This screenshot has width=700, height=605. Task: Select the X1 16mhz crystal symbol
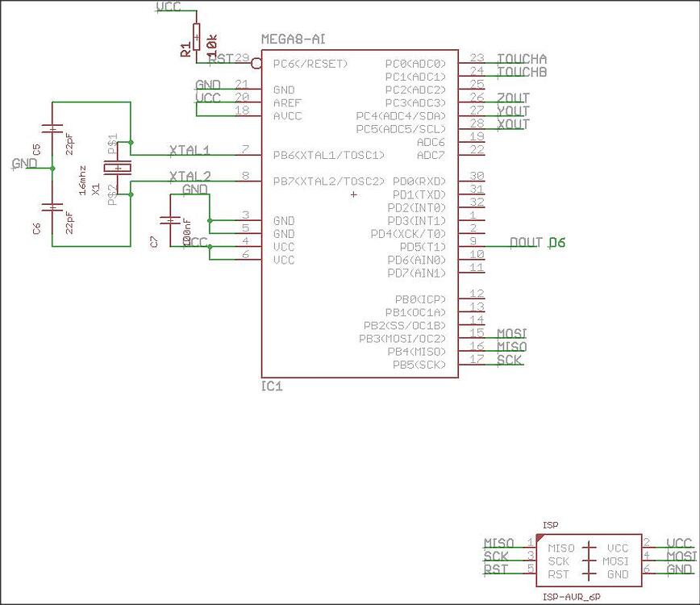pos(119,167)
